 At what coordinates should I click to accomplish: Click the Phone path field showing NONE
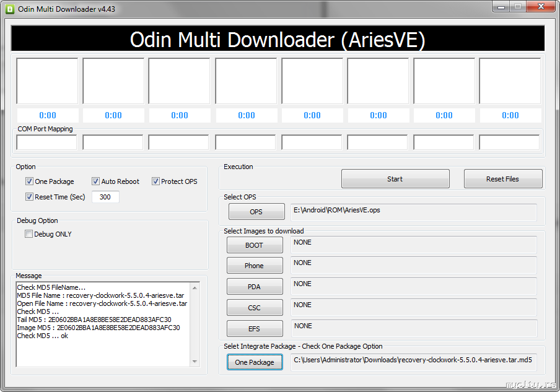coord(414,265)
